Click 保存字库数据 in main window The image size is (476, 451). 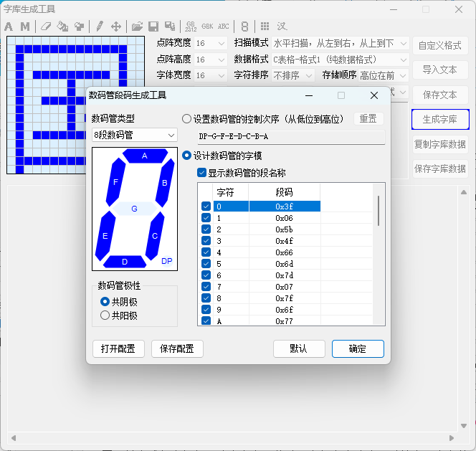(440, 168)
